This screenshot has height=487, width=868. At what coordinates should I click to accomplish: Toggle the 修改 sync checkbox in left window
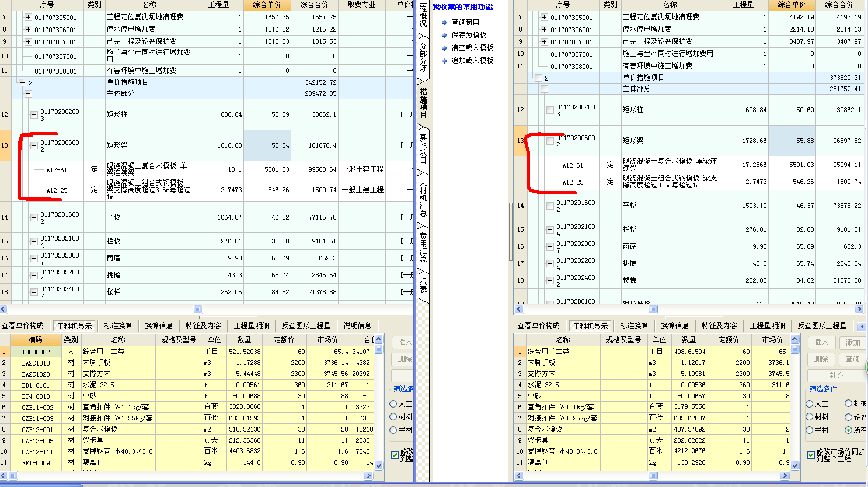[x=395, y=455]
